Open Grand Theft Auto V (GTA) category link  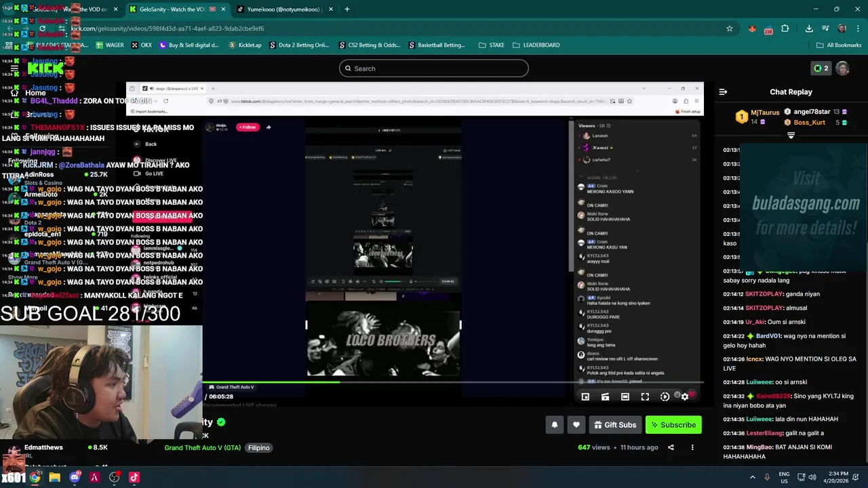click(x=202, y=447)
